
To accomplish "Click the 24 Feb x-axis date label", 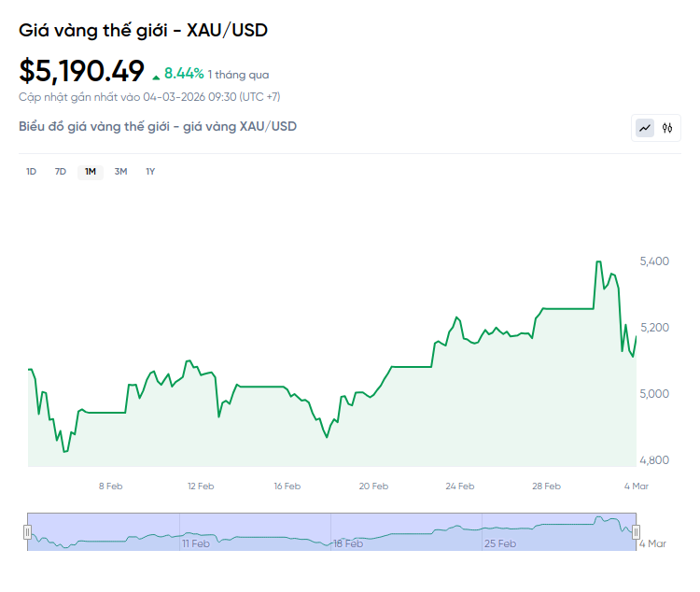I will pos(460,486).
